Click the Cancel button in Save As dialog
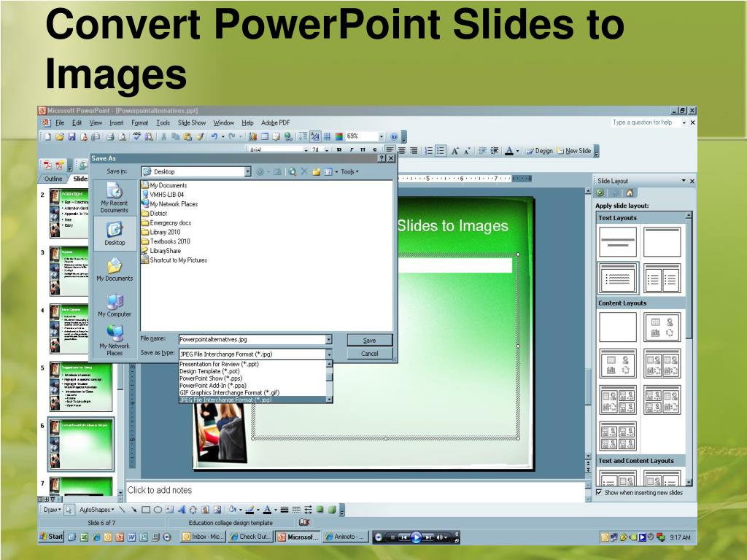 pyautogui.click(x=370, y=354)
